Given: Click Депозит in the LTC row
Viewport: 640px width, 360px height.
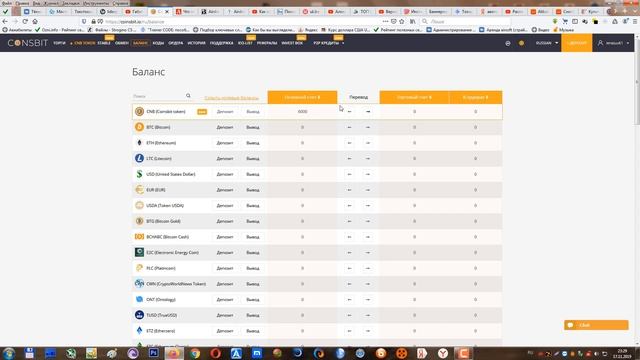Looking at the screenshot, I should coord(225,158).
